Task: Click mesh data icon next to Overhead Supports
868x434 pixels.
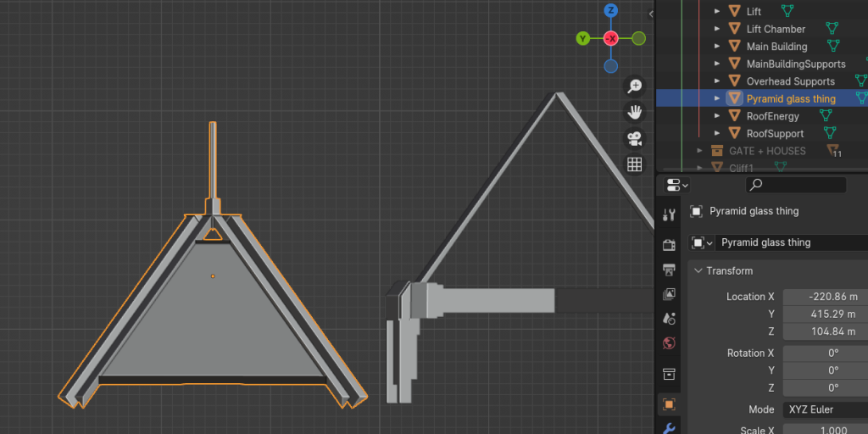Action: coord(861,81)
